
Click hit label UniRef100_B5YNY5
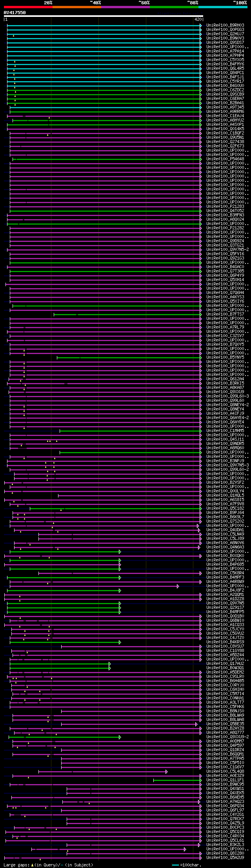[225, 357]
